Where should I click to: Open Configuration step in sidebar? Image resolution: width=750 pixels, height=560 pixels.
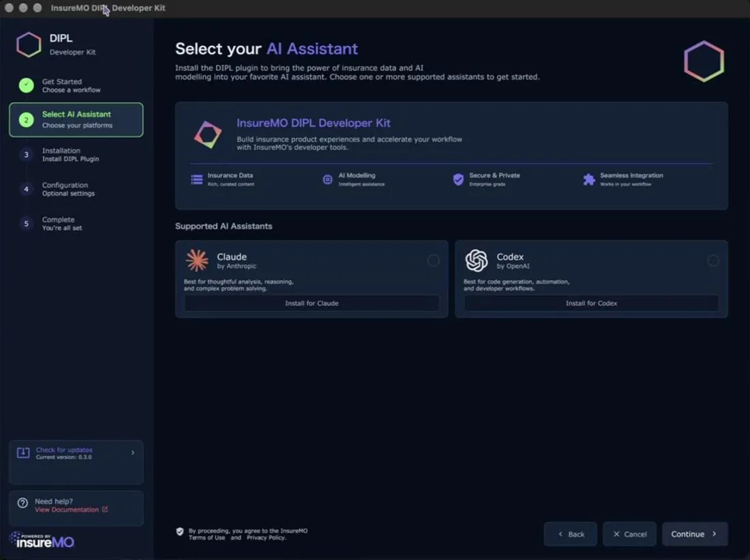pos(76,189)
